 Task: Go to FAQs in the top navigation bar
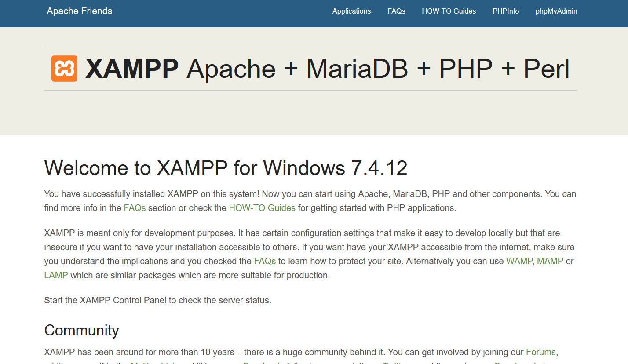(396, 11)
